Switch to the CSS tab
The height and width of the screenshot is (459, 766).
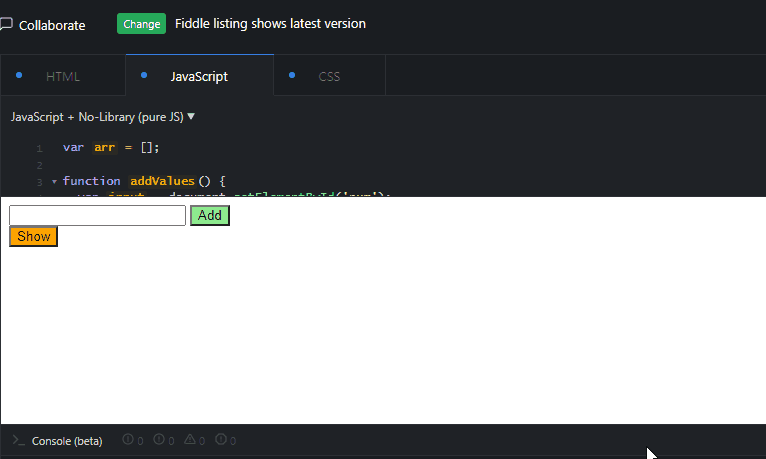329,76
